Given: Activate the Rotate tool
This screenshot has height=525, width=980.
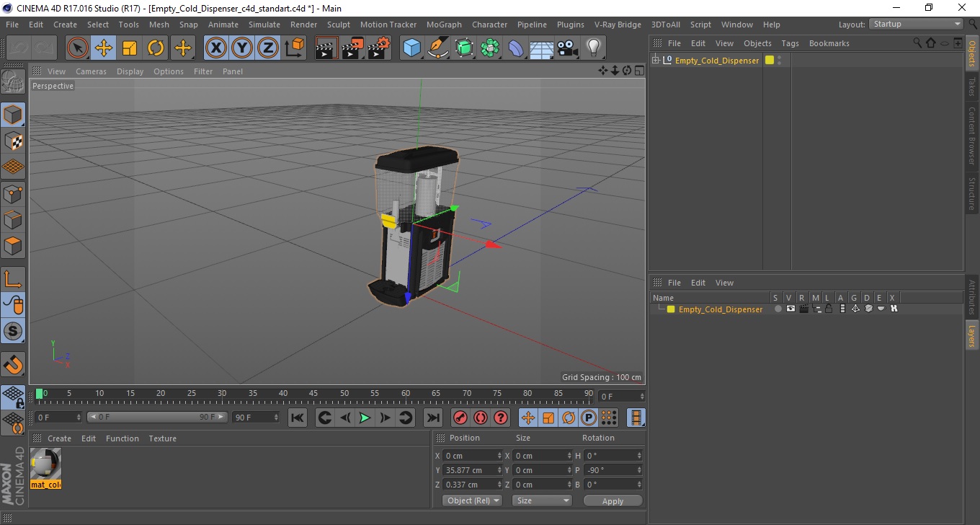Looking at the screenshot, I should [x=156, y=48].
